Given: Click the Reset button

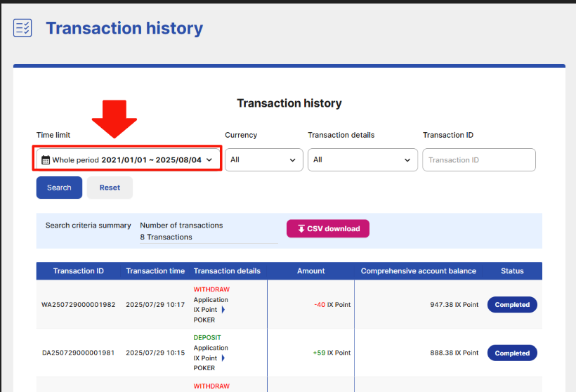Looking at the screenshot, I should click(x=110, y=188).
